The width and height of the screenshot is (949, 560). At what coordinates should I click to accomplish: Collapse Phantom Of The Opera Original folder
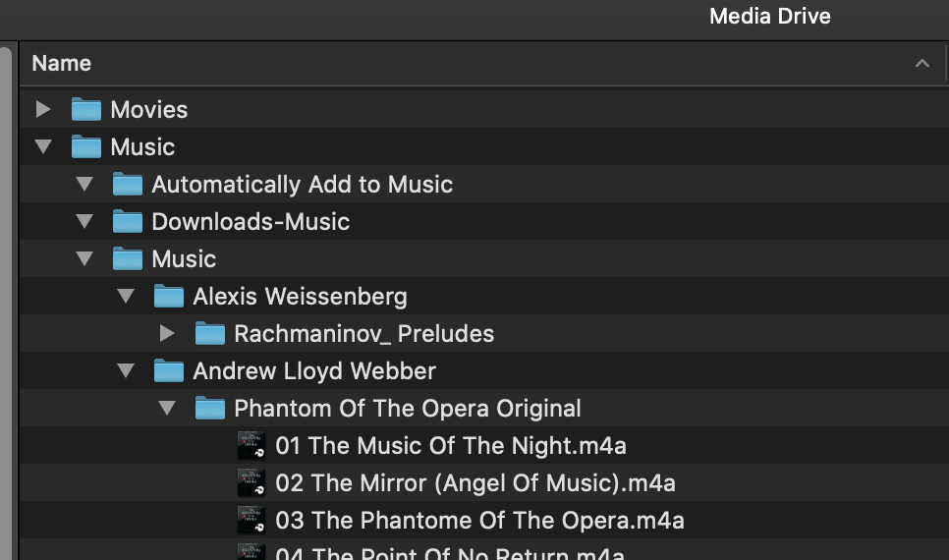167,408
